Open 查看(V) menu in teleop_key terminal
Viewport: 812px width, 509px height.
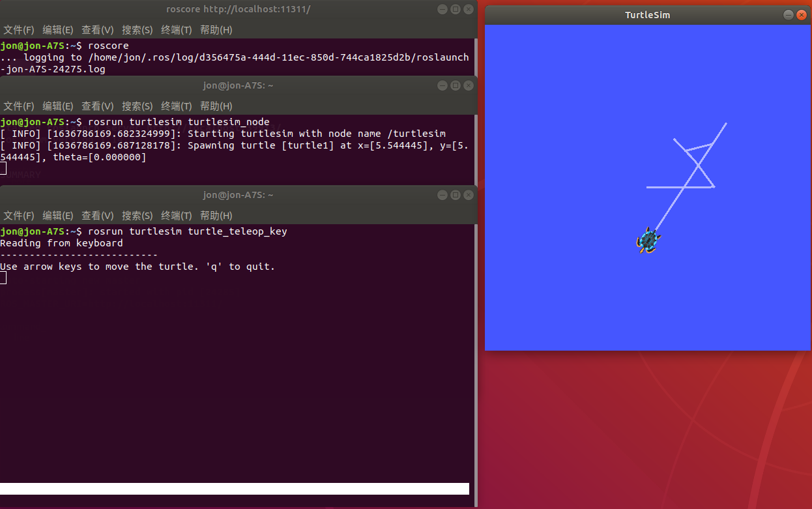(98, 216)
